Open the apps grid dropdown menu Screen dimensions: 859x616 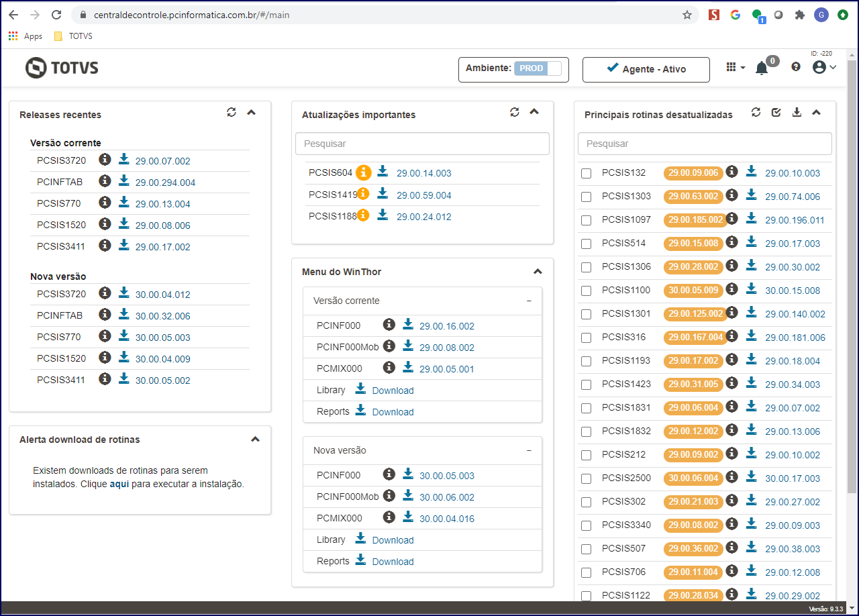coord(736,67)
